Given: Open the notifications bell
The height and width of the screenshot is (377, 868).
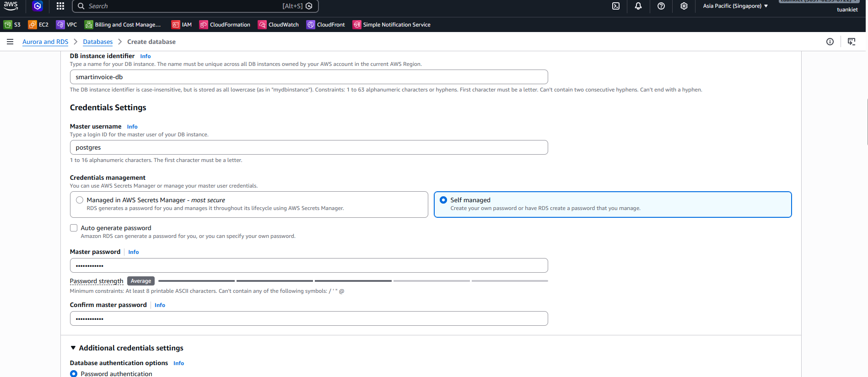Looking at the screenshot, I should tap(638, 6).
